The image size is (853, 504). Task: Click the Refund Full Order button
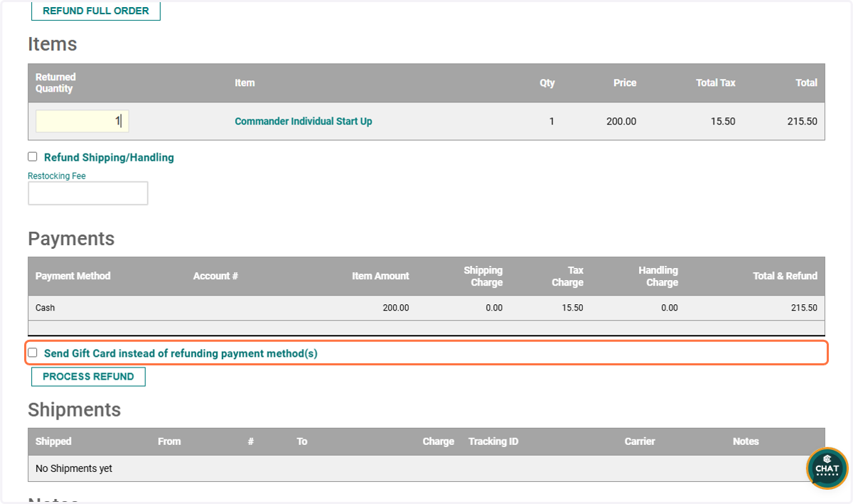pos(96,11)
